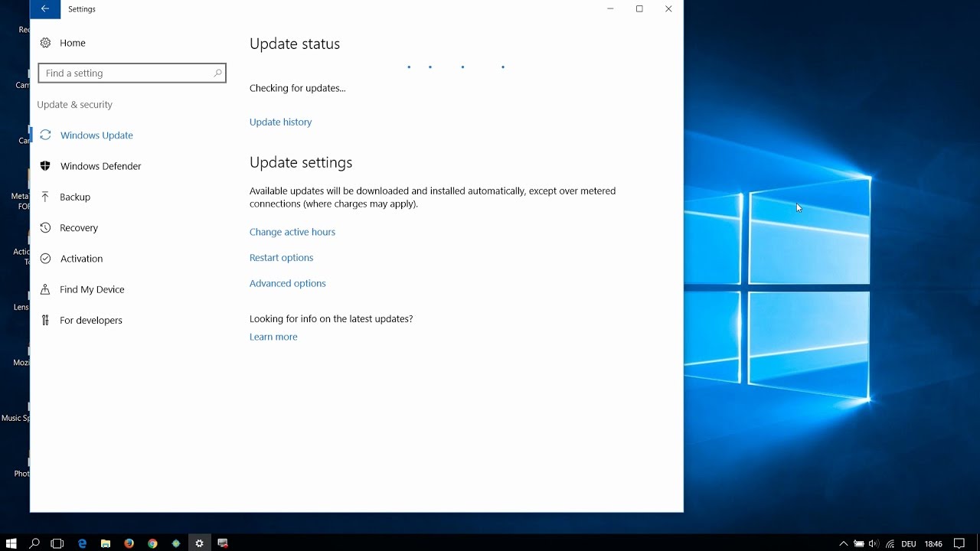Open Find My Device settings

pos(92,289)
